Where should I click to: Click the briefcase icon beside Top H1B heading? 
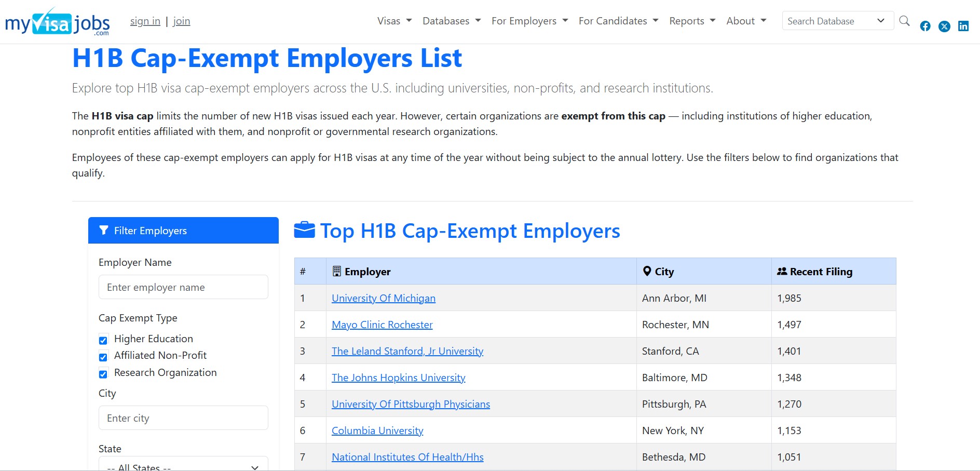pos(304,230)
